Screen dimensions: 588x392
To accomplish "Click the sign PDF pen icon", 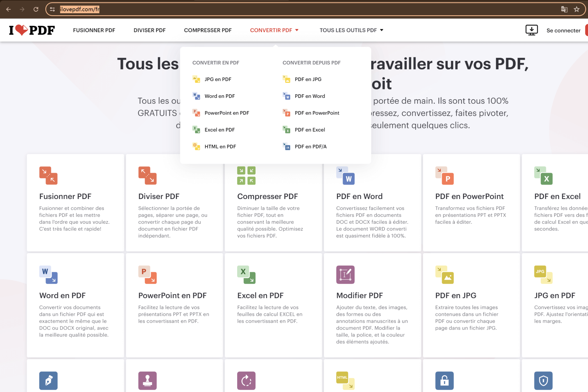I will [x=48, y=381].
